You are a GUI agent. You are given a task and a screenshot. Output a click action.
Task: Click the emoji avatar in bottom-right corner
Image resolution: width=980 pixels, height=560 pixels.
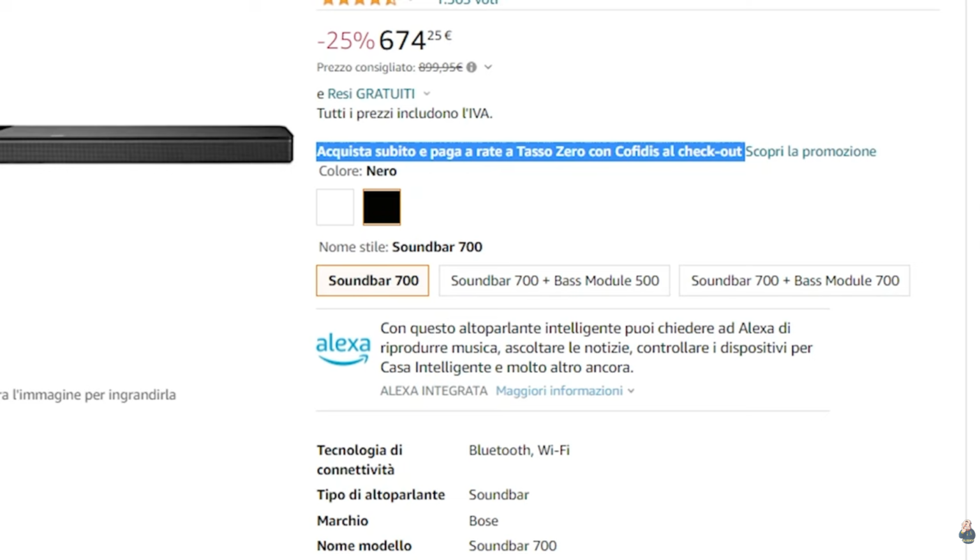966,532
